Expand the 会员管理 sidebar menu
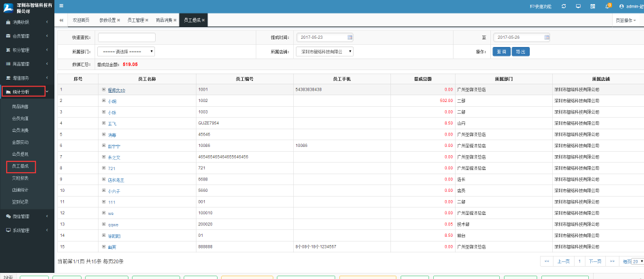Image resolution: width=644 pixels, height=279 pixels. click(26, 35)
